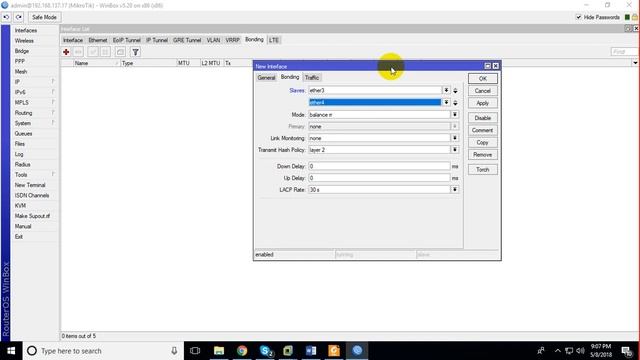Open the GRE Tunnel tab
This screenshot has height=360, width=640.
click(x=187, y=40)
